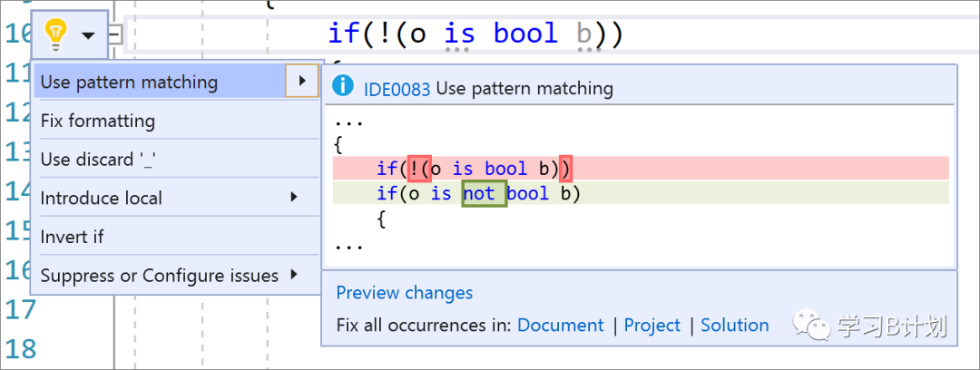Click line number 18 in the gutter

click(x=21, y=348)
